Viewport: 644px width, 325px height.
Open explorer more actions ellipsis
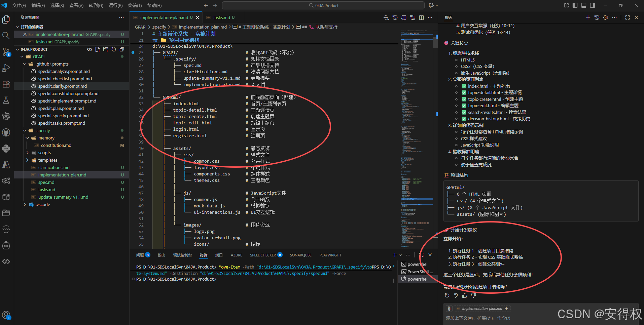click(121, 17)
